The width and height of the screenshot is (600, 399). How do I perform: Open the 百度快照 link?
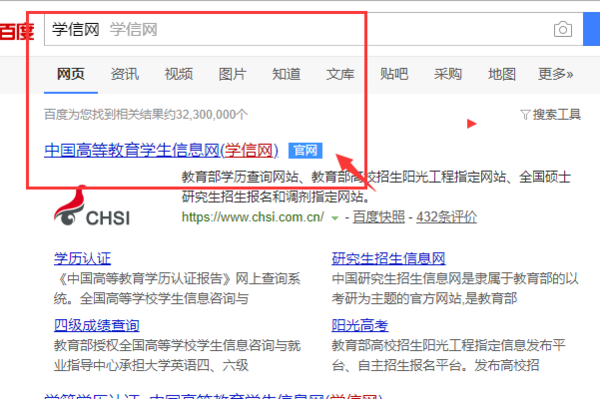tap(378, 217)
